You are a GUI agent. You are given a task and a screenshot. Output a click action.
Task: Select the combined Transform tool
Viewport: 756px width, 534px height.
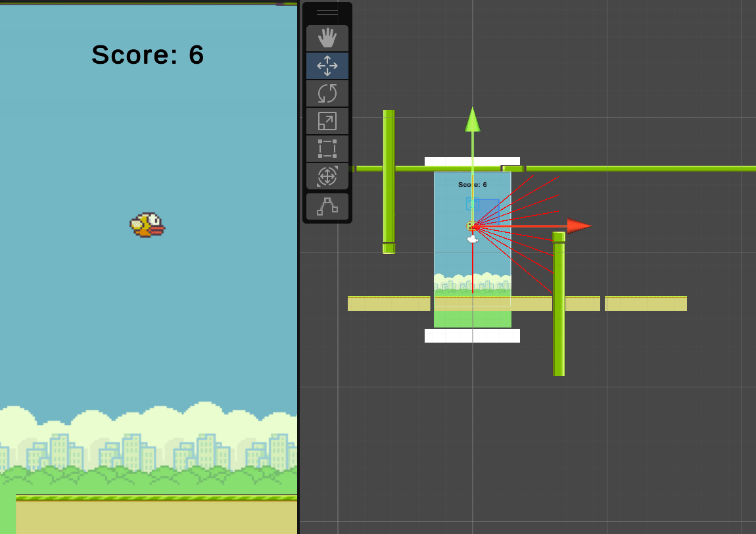coord(327,176)
